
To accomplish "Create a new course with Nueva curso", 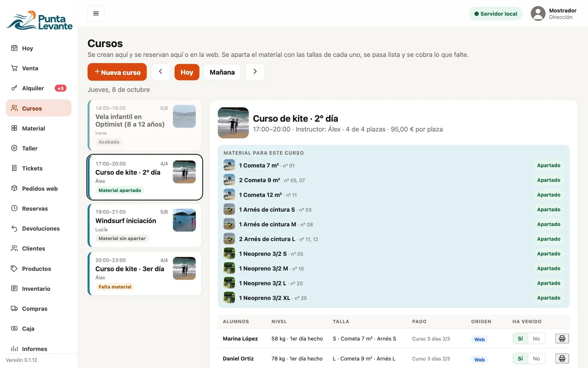I will [117, 72].
